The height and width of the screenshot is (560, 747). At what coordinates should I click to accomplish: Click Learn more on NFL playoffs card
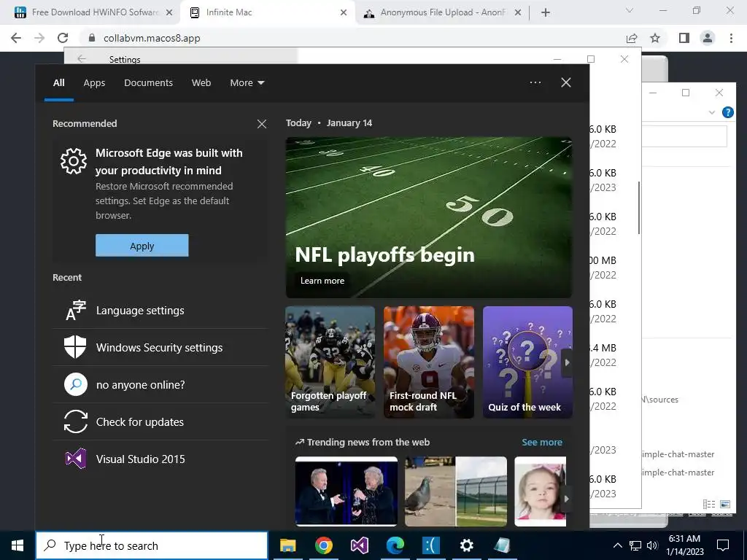[322, 281]
